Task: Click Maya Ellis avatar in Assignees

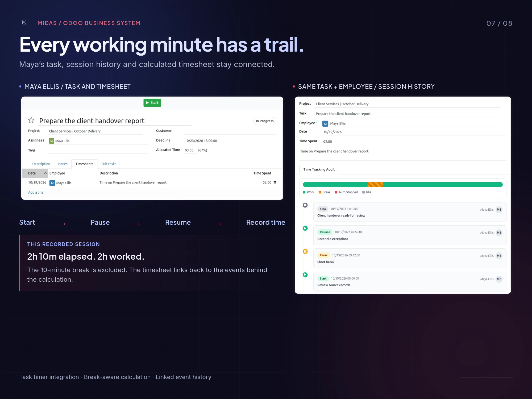Action: pos(52,141)
